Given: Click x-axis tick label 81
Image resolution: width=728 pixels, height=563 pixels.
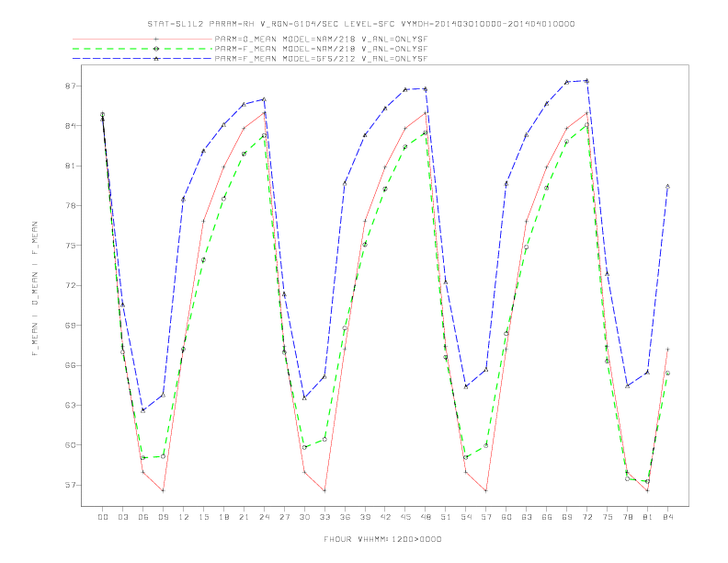Looking at the screenshot, I should click(648, 517).
